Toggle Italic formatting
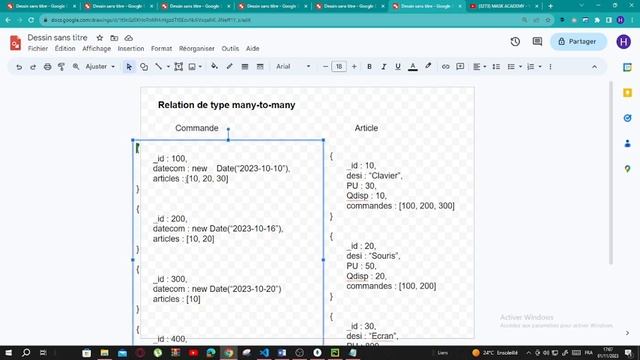The image size is (640, 360). tap(383, 67)
